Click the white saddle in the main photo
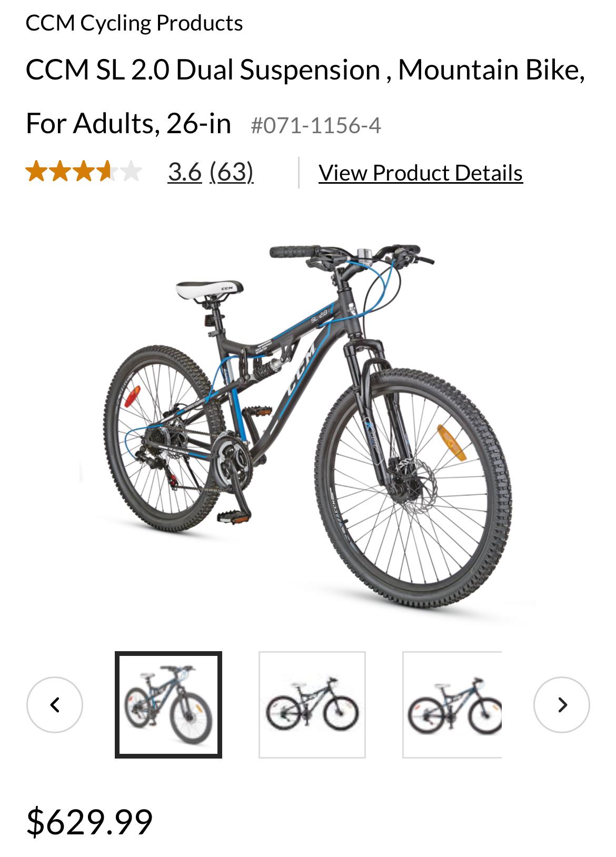The image size is (616, 857). tap(210, 290)
